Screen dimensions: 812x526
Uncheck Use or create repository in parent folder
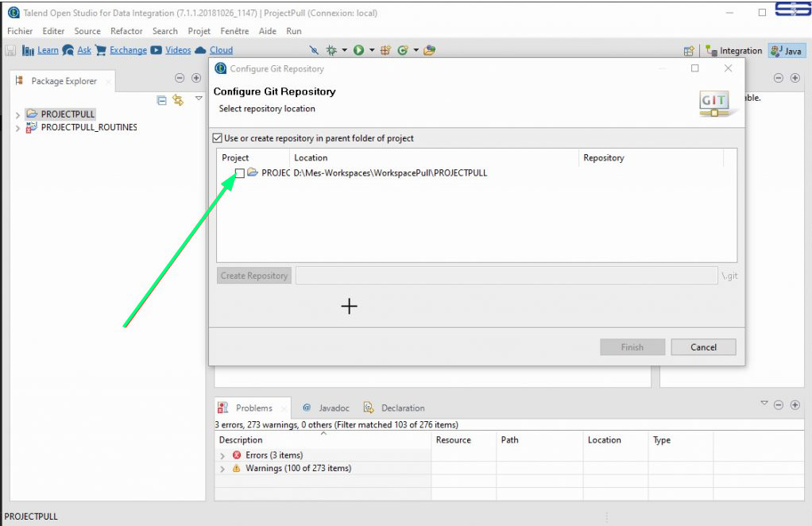(x=218, y=138)
